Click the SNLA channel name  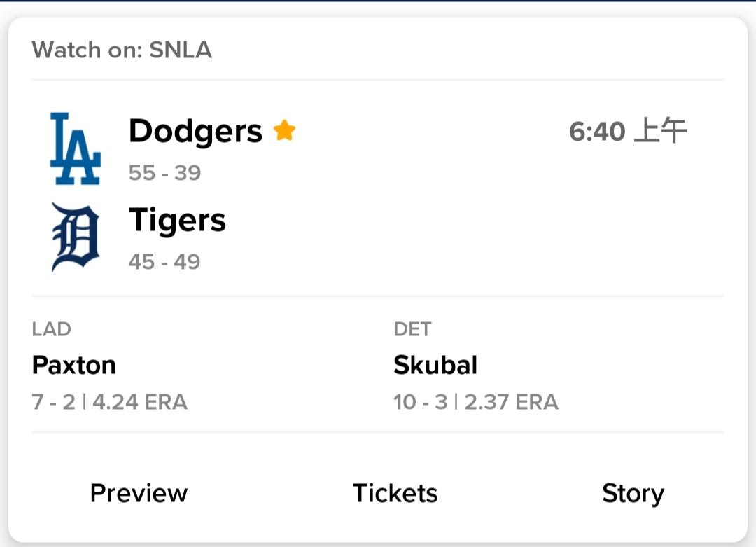181,50
